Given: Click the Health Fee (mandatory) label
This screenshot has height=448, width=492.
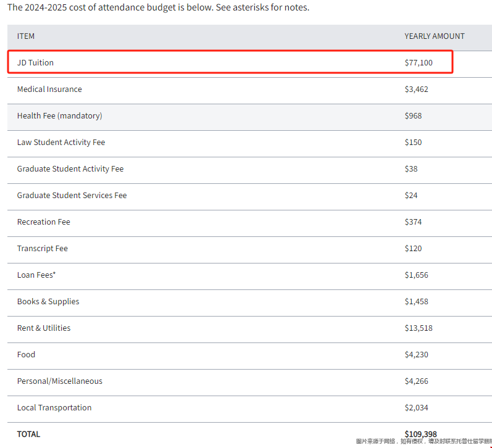Looking at the screenshot, I should pyautogui.click(x=59, y=116).
